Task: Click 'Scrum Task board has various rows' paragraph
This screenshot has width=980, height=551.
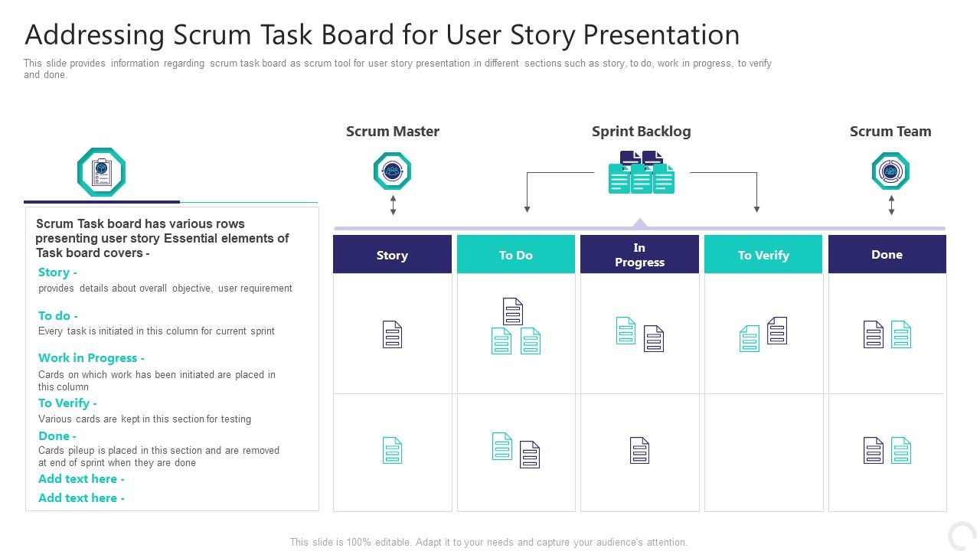Action: (162, 238)
